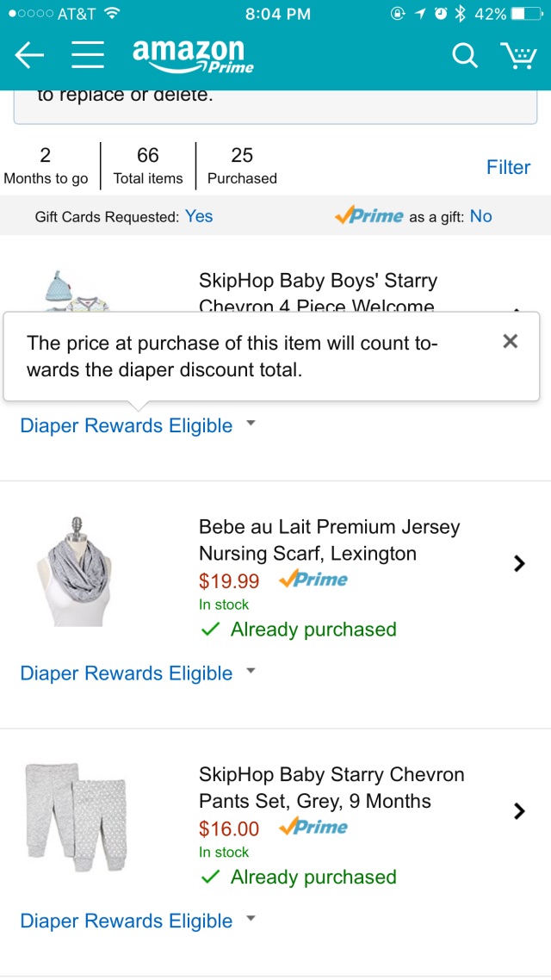
Task: Close the diaper discount tooltip
Action: click(511, 342)
